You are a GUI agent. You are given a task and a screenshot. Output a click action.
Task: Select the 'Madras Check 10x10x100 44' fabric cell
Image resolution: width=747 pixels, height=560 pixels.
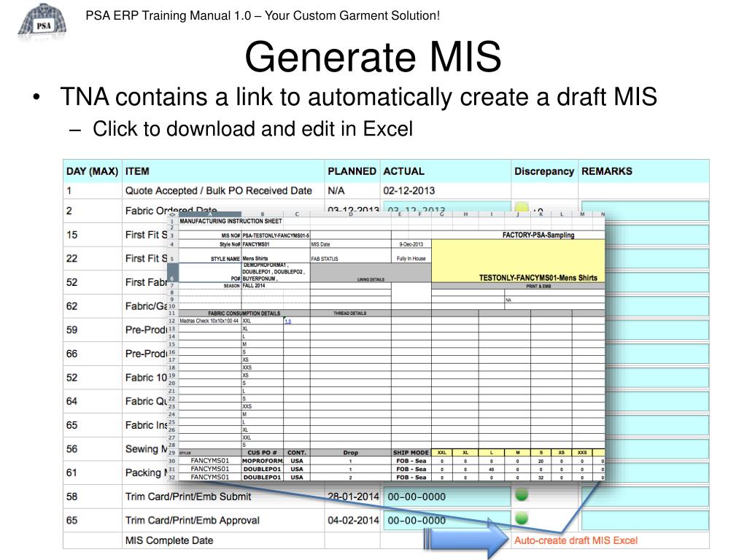click(209, 322)
